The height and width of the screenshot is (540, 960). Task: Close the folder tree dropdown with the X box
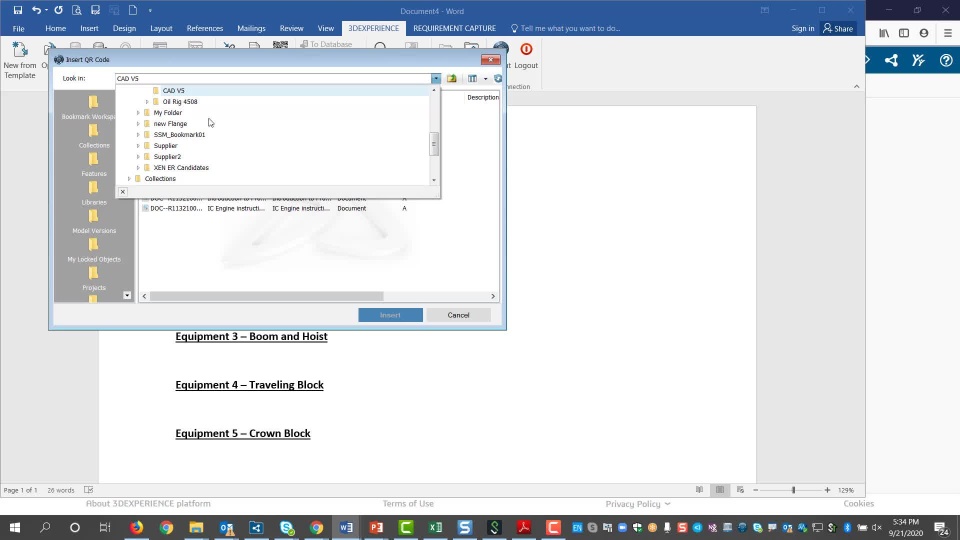tap(122, 192)
